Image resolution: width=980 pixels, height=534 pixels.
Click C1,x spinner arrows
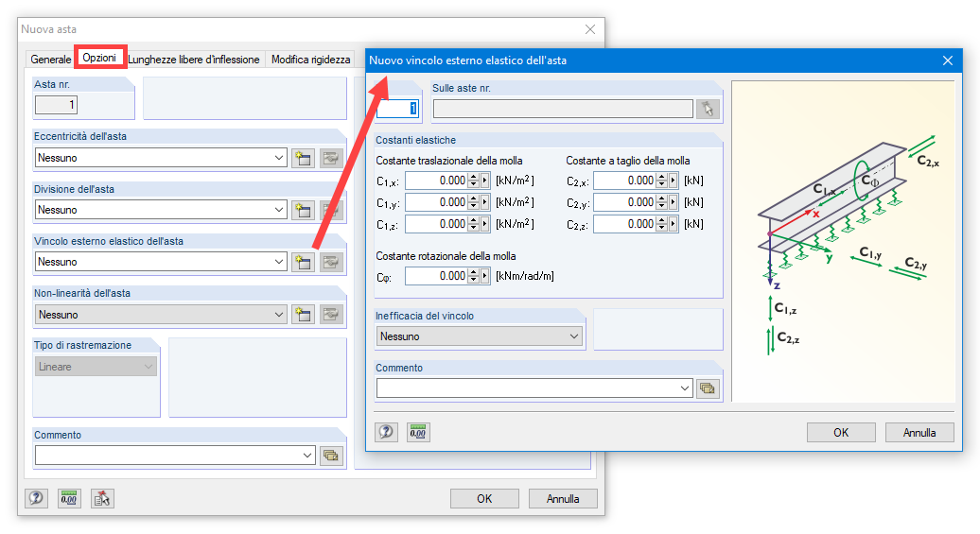tap(473, 181)
